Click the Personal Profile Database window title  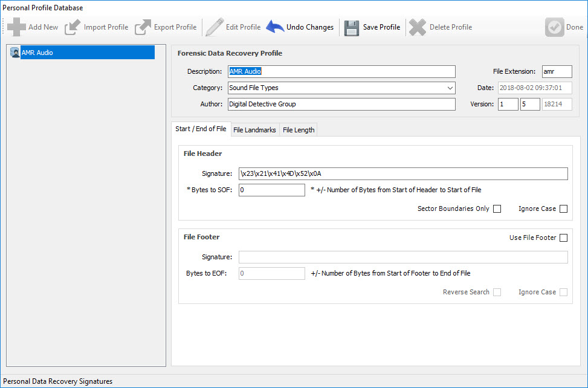coord(43,8)
